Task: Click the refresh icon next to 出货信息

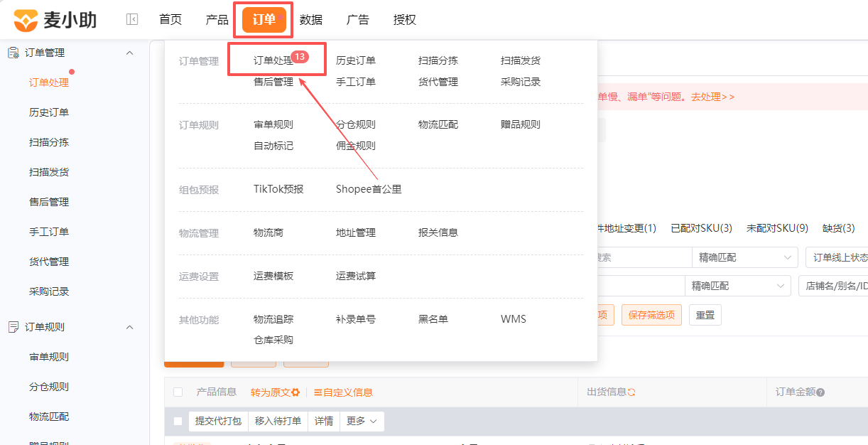Action: pyautogui.click(x=631, y=392)
